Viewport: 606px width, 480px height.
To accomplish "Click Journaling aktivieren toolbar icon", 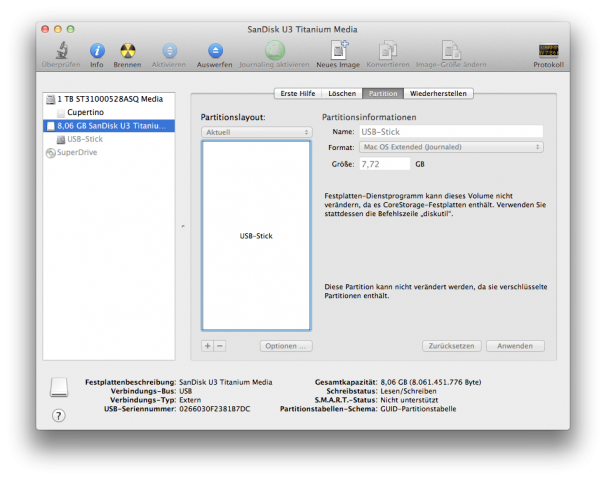I will point(274,50).
